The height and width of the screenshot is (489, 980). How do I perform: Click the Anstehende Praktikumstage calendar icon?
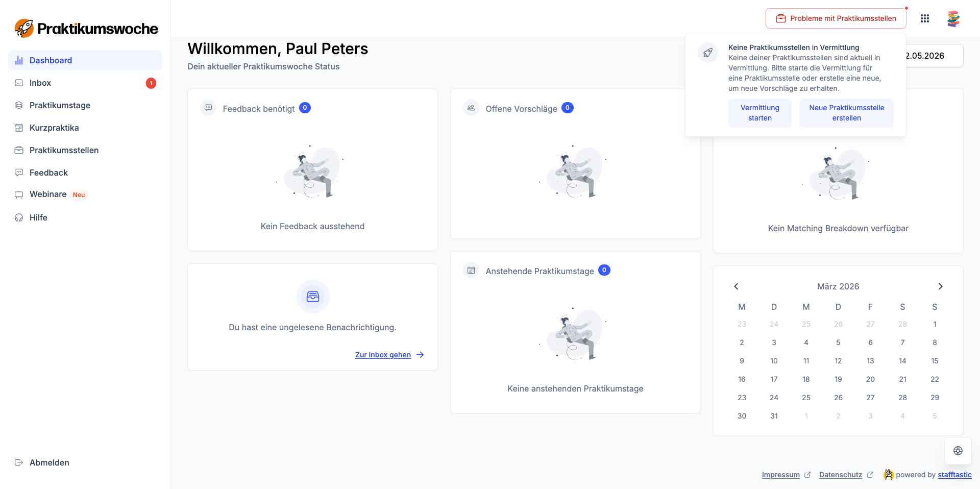click(471, 271)
